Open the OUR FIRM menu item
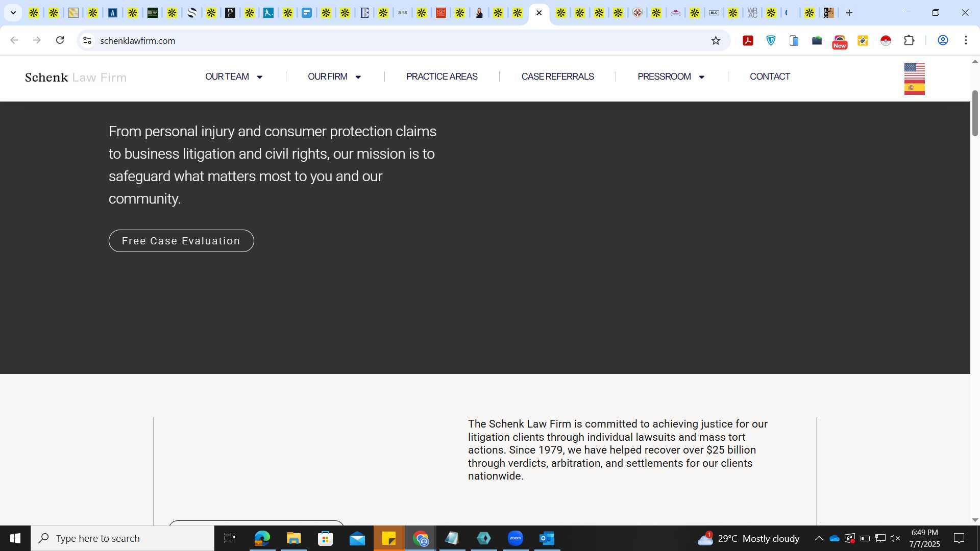This screenshot has height=551, width=980. 328,77
